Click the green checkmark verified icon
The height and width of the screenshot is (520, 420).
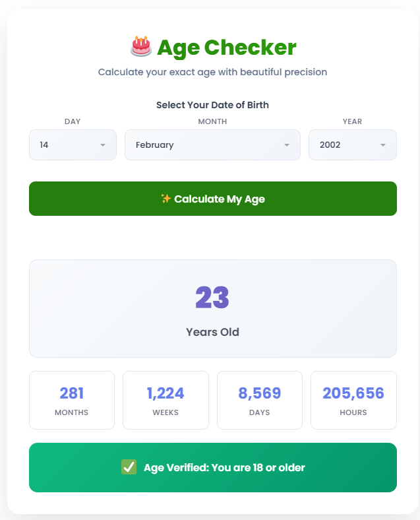click(129, 467)
